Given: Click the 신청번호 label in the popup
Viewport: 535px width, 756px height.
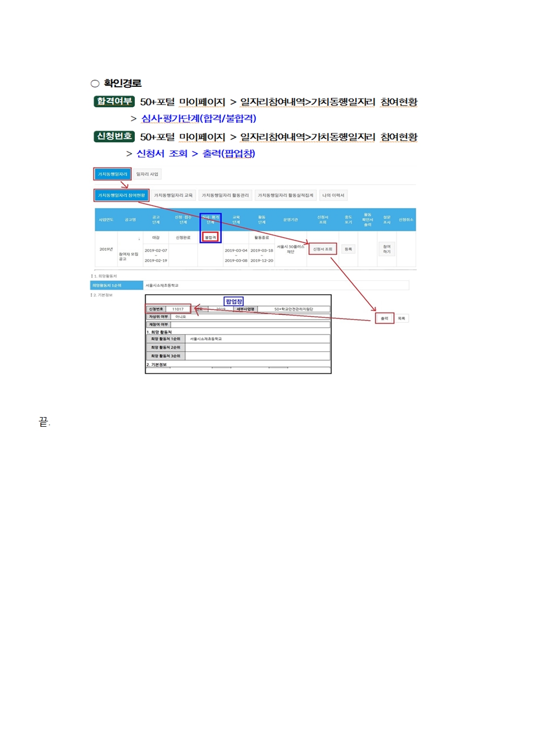Looking at the screenshot, I should [156, 309].
